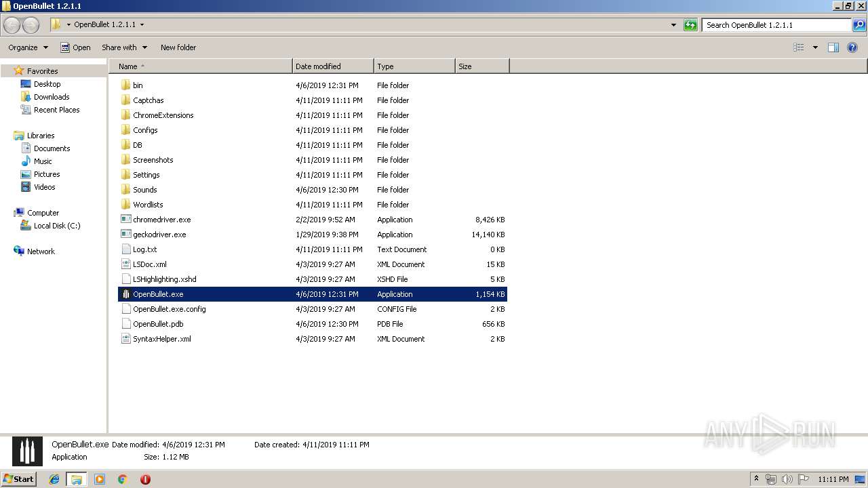Open Recent Places in navigation pane
868x488 pixels.
click(x=56, y=110)
